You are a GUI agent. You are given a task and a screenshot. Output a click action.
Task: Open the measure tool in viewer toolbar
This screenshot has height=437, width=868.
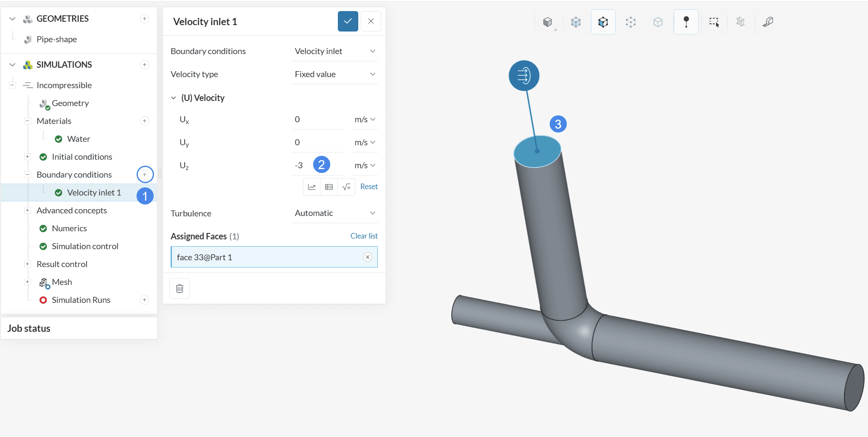click(768, 22)
